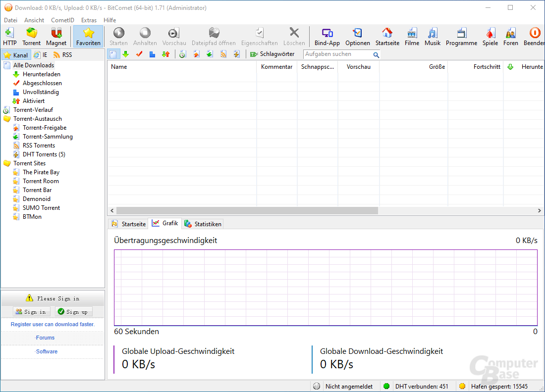Image resolution: width=545 pixels, height=392 pixels.
Task: Select Aktiviert in the sidebar tree
Action: click(x=34, y=101)
